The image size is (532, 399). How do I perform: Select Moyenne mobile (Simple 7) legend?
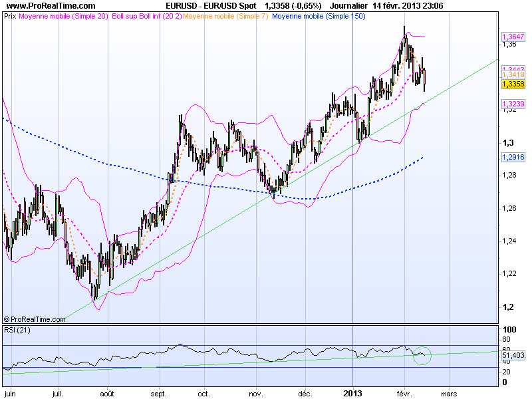(x=225, y=16)
